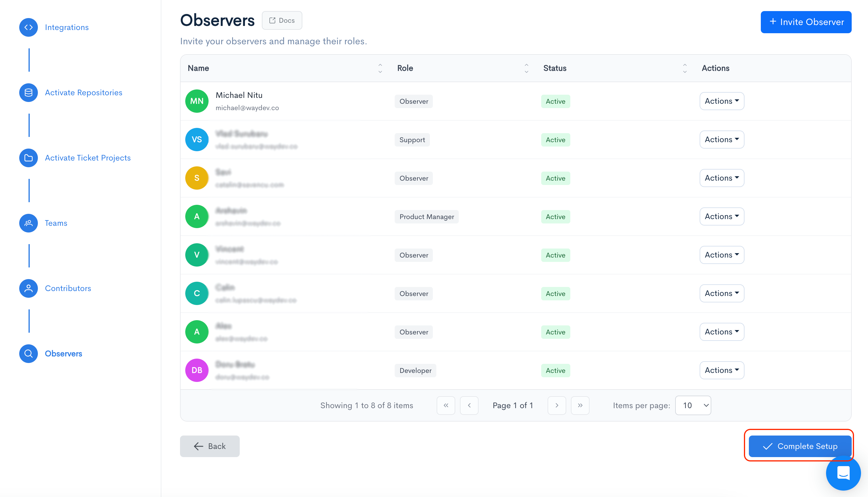The height and width of the screenshot is (497, 868).
Task: Select the Teams group icon
Action: [29, 223]
